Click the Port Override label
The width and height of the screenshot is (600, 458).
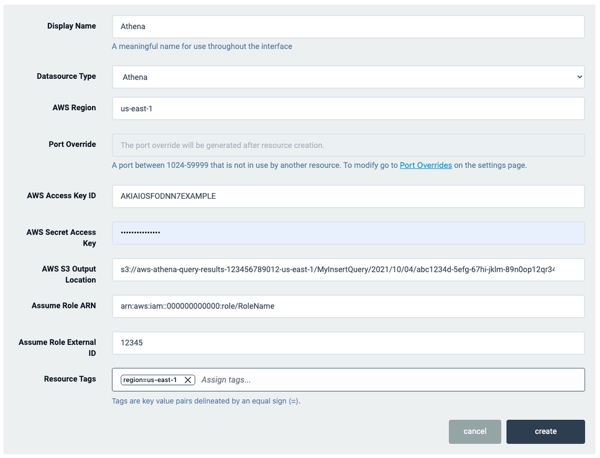point(72,144)
